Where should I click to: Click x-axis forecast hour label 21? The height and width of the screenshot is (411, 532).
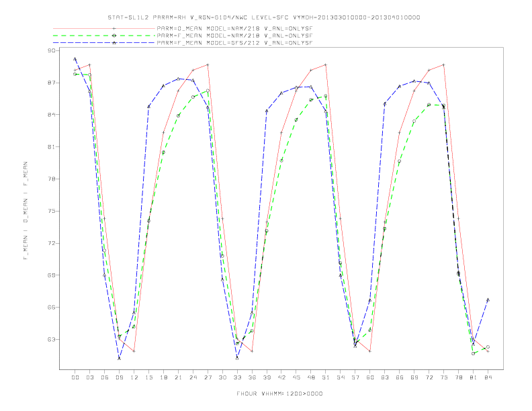tap(178, 377)
